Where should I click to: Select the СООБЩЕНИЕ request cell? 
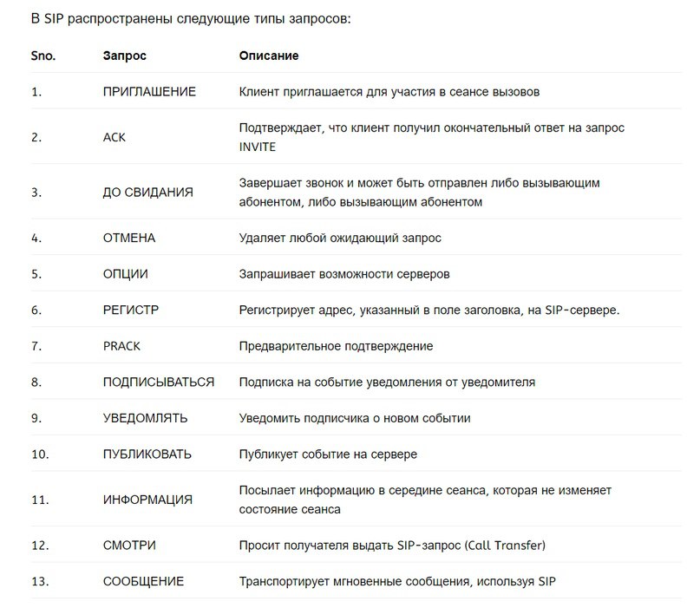(x=143, y=581)
